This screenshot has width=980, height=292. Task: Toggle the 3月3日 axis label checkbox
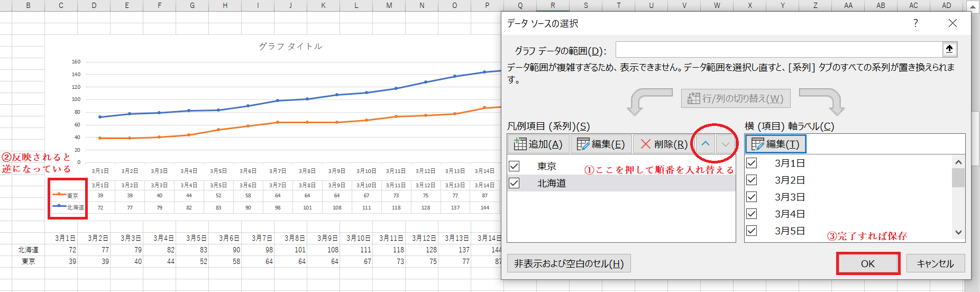click(752, 197)
